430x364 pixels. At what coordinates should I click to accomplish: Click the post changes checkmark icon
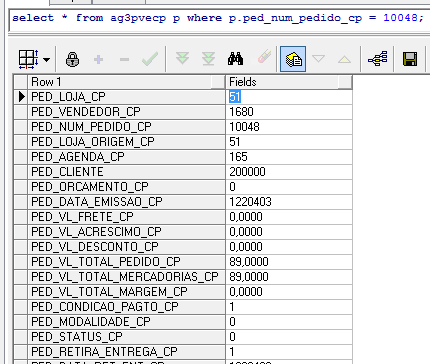tap(150, 59)
